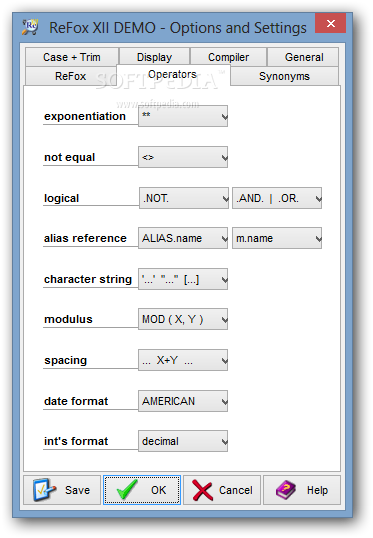This screenshot has width=373, height=538.
Task: Open the spacing X+Y dropdown
Action: pos(183,360)
